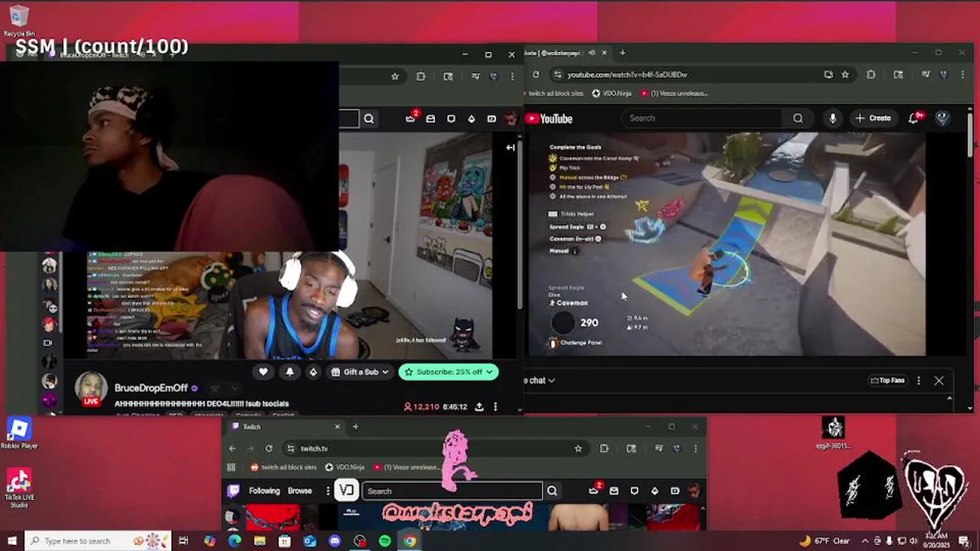Viewport: 980px width, 551px height.
Task: Open Google Chrome from the taskbar
Action: pyautogui.click(x=410, y=541)
